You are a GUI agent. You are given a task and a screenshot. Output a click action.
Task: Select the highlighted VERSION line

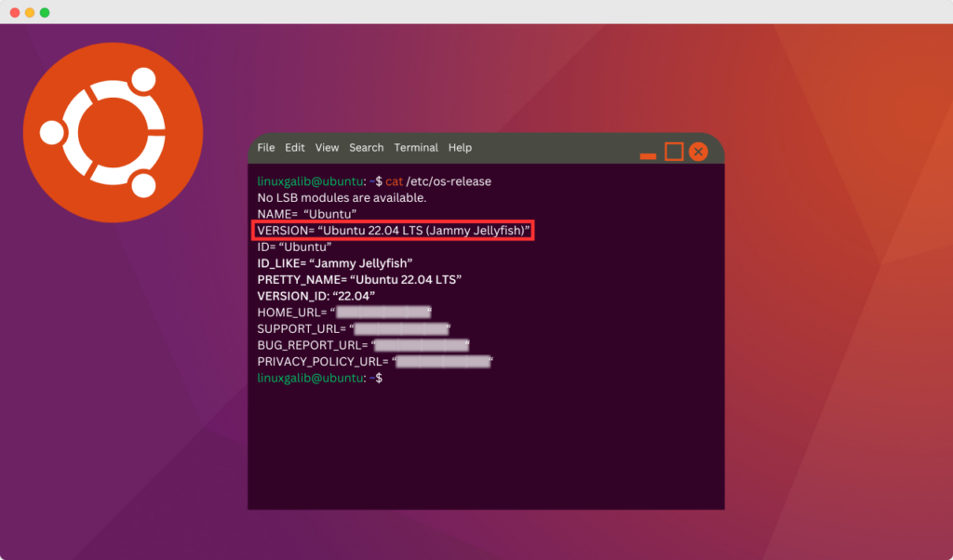(x=394, y=230)
